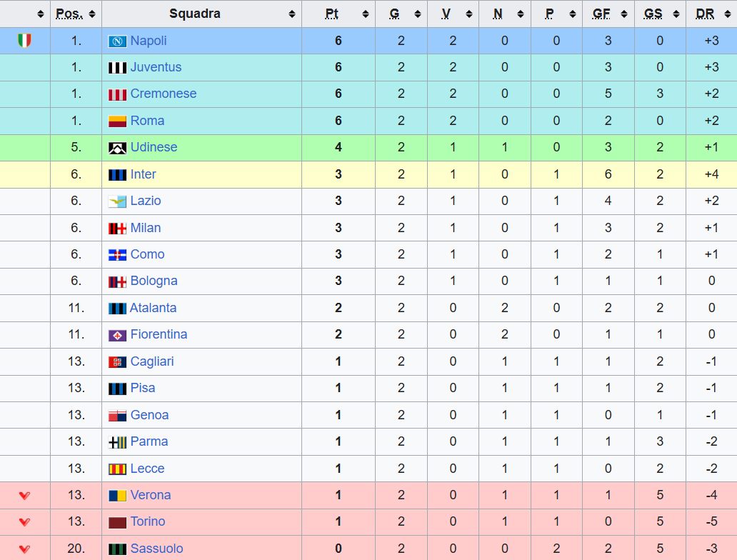The height and width of the screenshot is (560, 737).
Task: Click the Lazio eagle flag icon
Action: tap(117, 201)
